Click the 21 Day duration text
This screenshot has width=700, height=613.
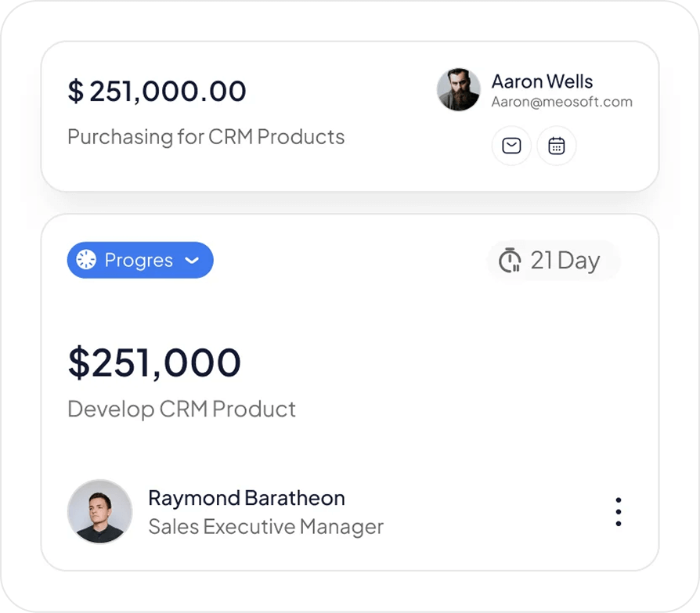click(565, 260)
